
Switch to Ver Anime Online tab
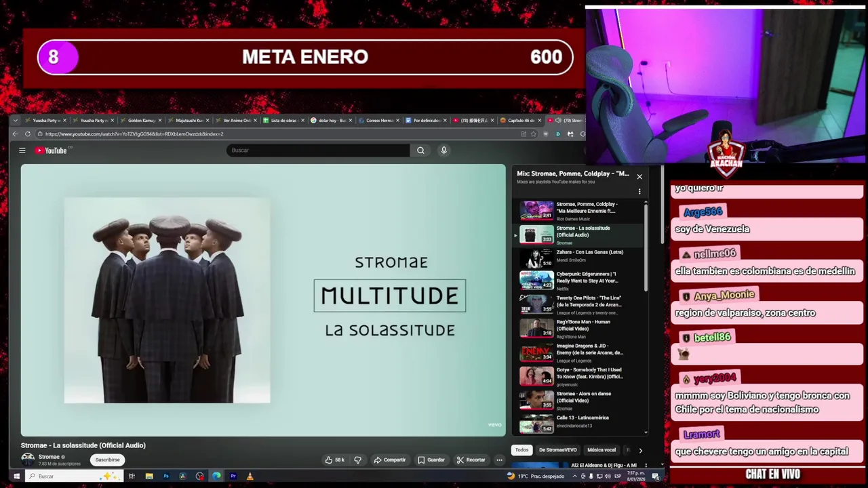[237, 121]
